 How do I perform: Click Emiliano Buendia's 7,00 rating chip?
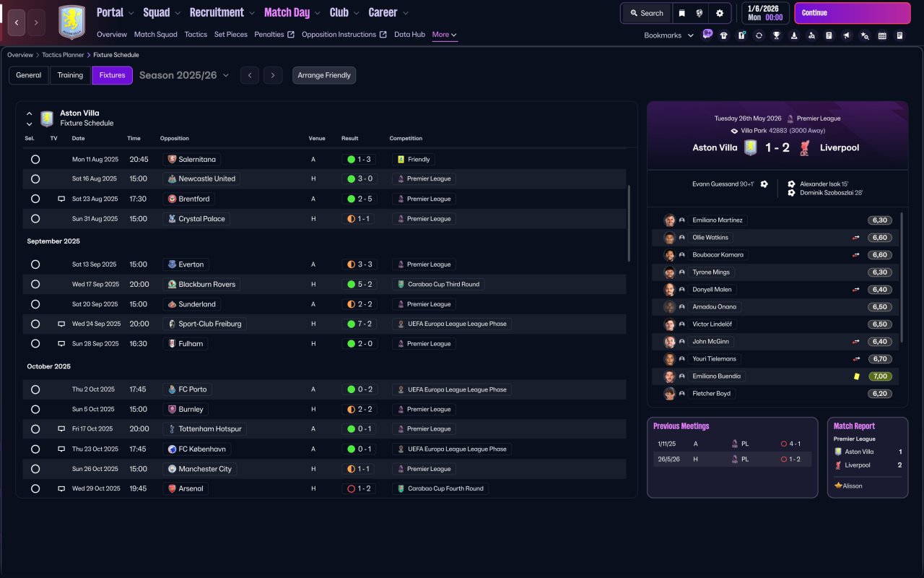click(x=880, y=376)
